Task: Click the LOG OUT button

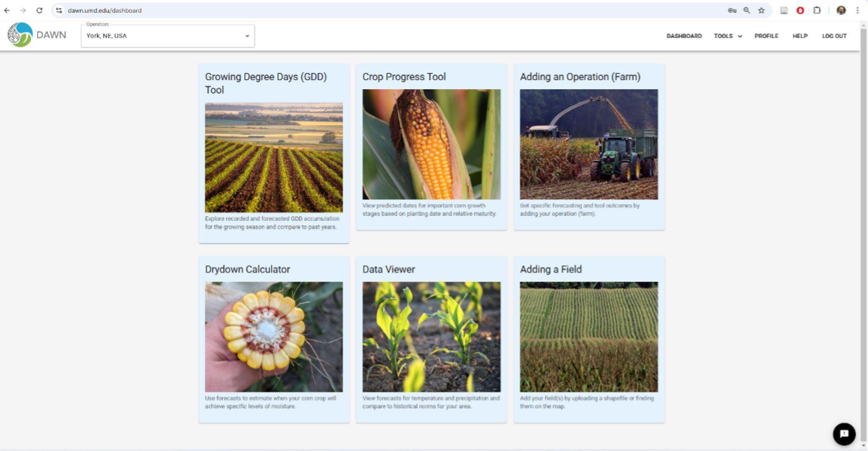Action: coord(834,36)
